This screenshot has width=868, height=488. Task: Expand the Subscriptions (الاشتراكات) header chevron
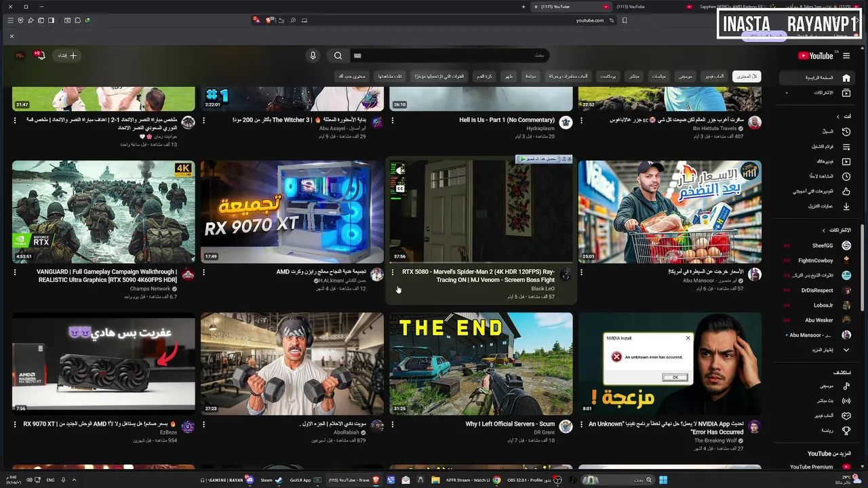(x=824, y=230)
